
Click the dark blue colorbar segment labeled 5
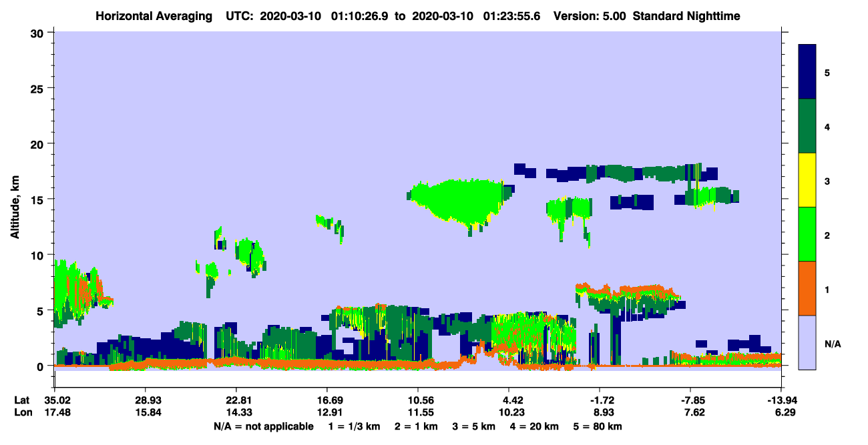coord(807,72)
